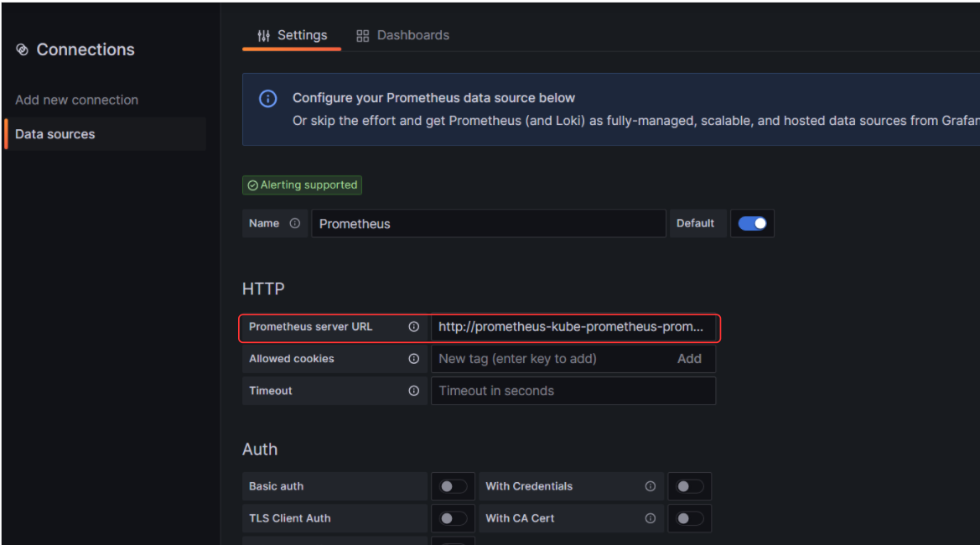Open the Settings tab

tap(292, 35)
